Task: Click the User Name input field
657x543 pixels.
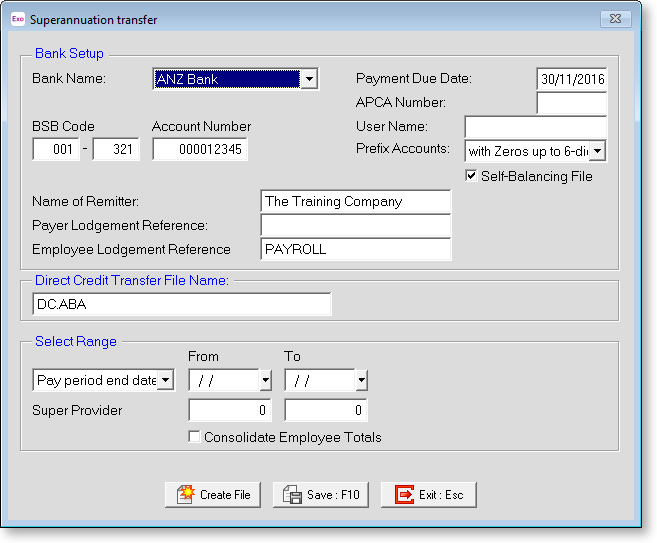Action: point(535,127)
